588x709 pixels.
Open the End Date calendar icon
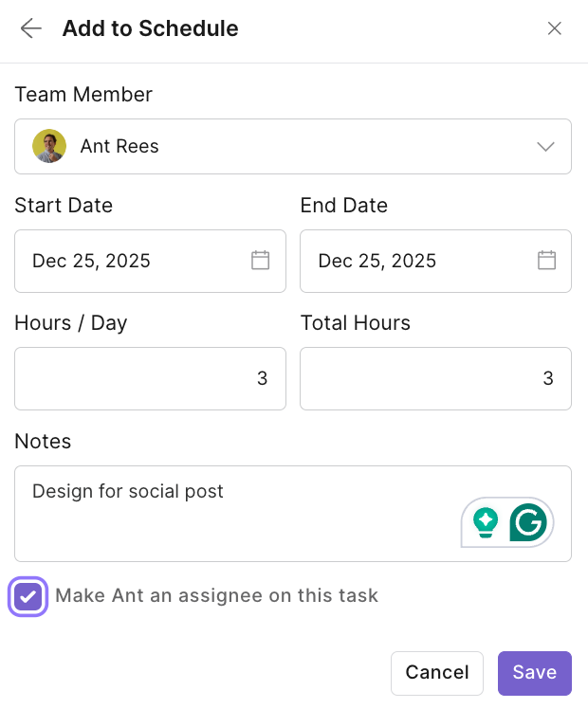click(546, 261)
